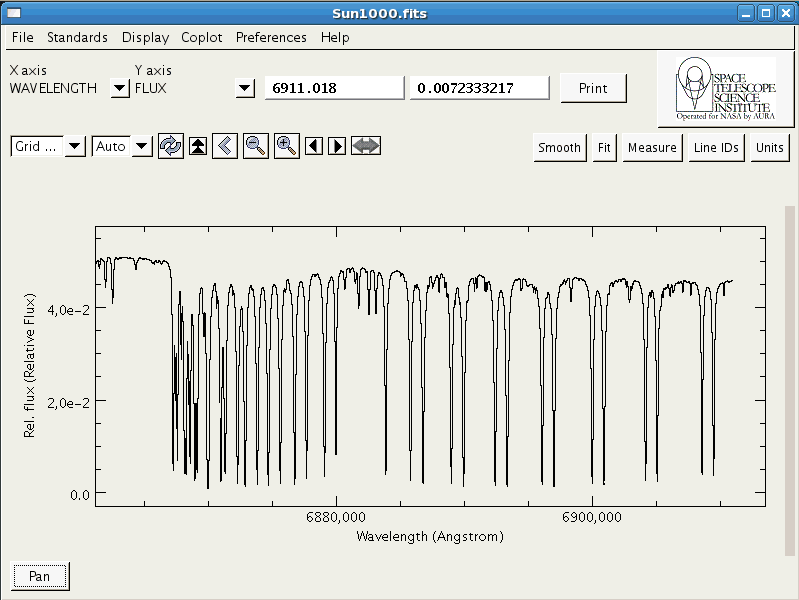Image resolution: width=799 pixels, height=600 pixels.
Task: Zoom in using the plus magnifier
Action: click(286, 146)
